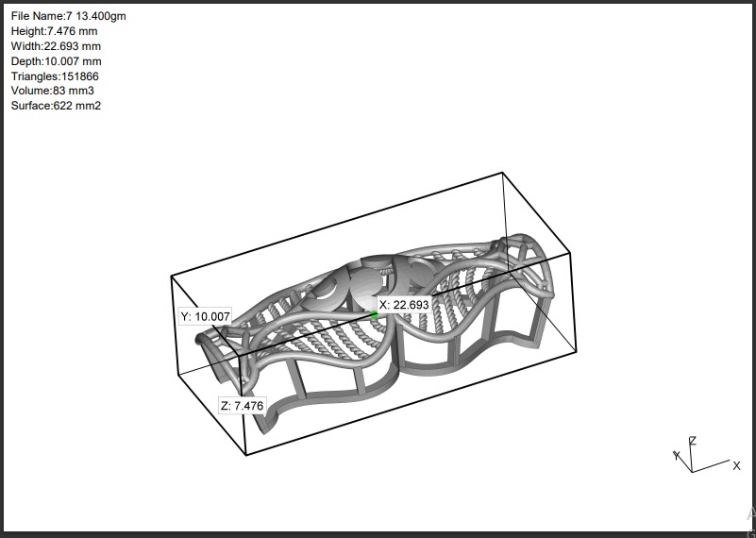Click the XYZ axis orientation indicator
This screenshot has width=756, height=538.
[x=706, y=455]
